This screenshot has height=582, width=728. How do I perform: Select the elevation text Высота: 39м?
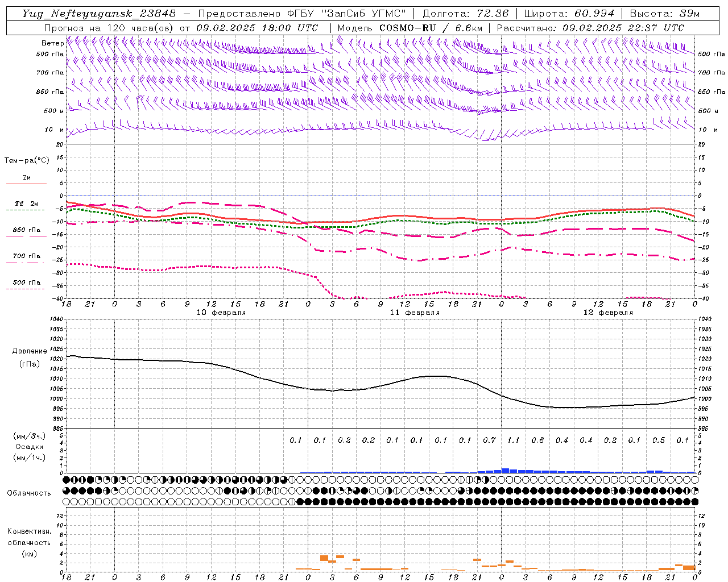tap(665, 14)
